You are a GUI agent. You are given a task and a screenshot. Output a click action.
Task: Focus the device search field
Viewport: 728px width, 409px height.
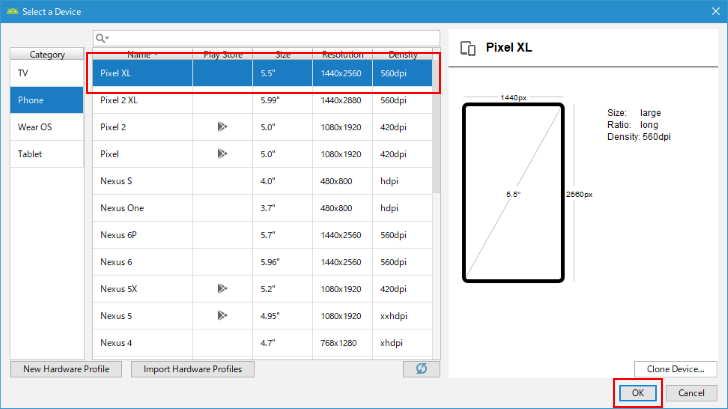(x=266, y=38)
